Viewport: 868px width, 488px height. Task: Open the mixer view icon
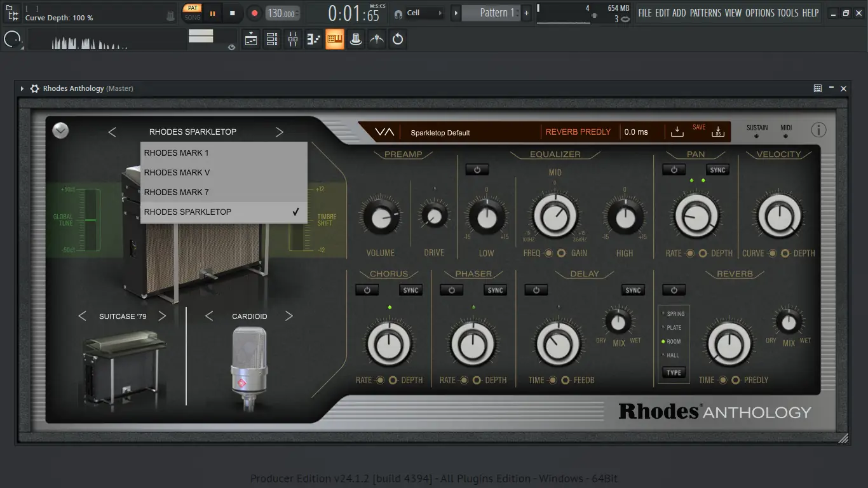pyautogui.click(x=293, y=39)
